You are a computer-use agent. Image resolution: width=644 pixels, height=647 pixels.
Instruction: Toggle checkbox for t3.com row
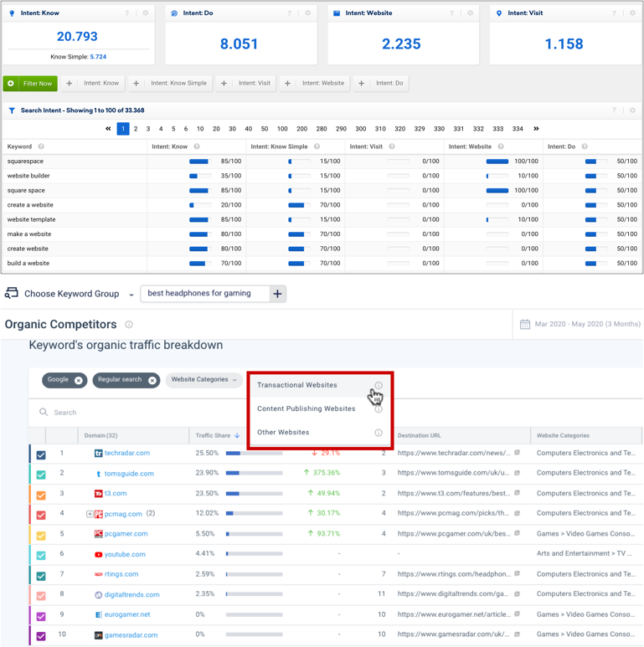[41, 495]
